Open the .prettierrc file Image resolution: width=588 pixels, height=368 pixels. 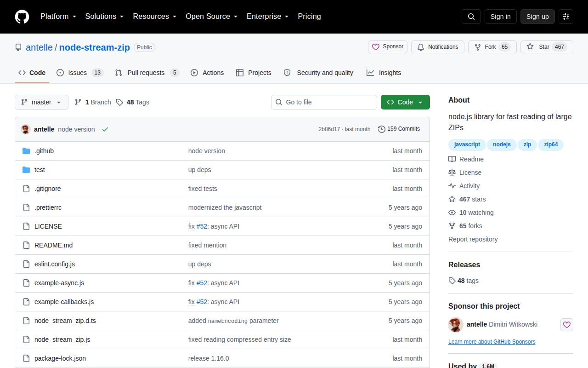[48, 207]
